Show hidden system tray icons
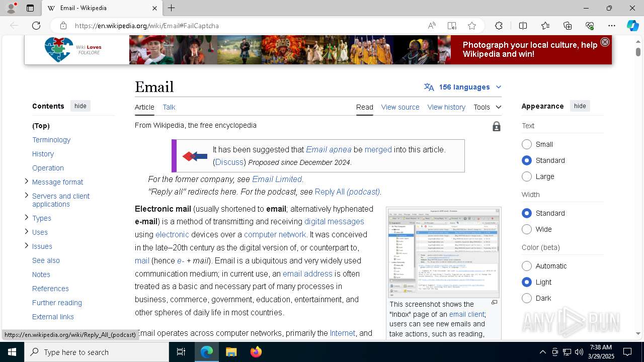 542,352
